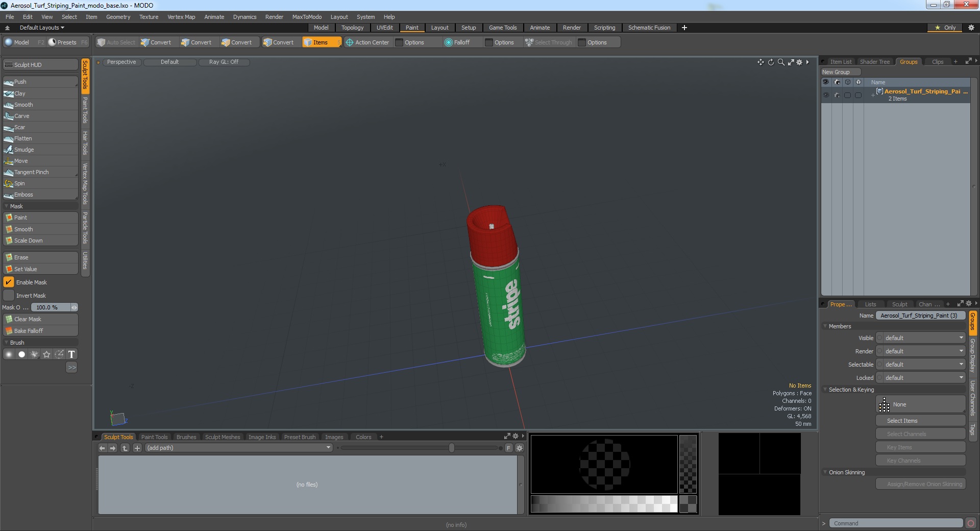Toggle the record button near Command
Viewport: 980px width, 531px height.
pyautogui.click(x=970, y=523)
